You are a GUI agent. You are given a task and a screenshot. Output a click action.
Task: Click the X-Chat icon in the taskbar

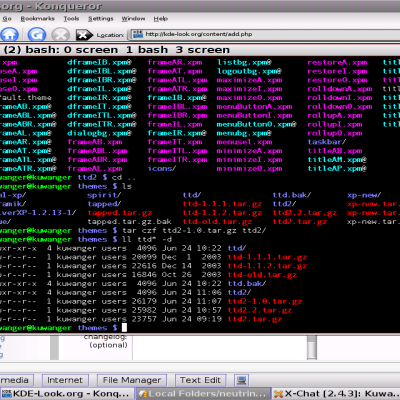coord(278,394)
